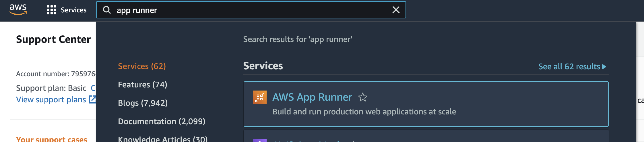This screenshot has width=644, height=142.
Task: Click the external link icon beside support plans
Action: tap(92, 99)
